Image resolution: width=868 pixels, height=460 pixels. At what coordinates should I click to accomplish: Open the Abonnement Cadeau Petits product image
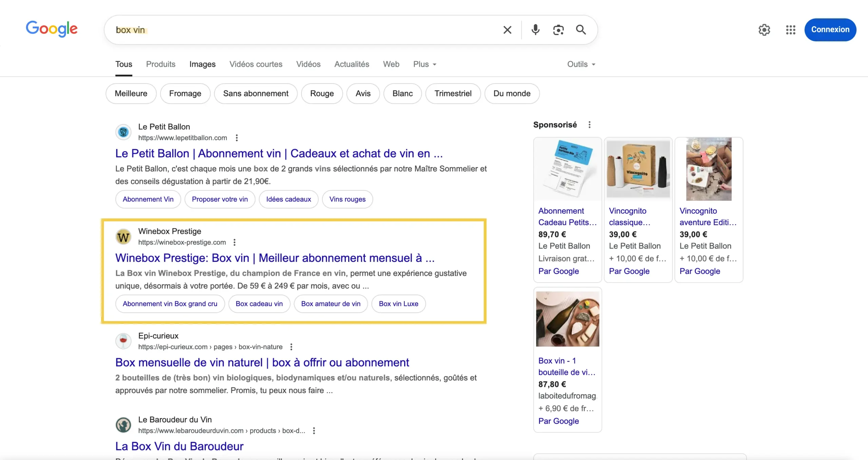pos(568,169)
